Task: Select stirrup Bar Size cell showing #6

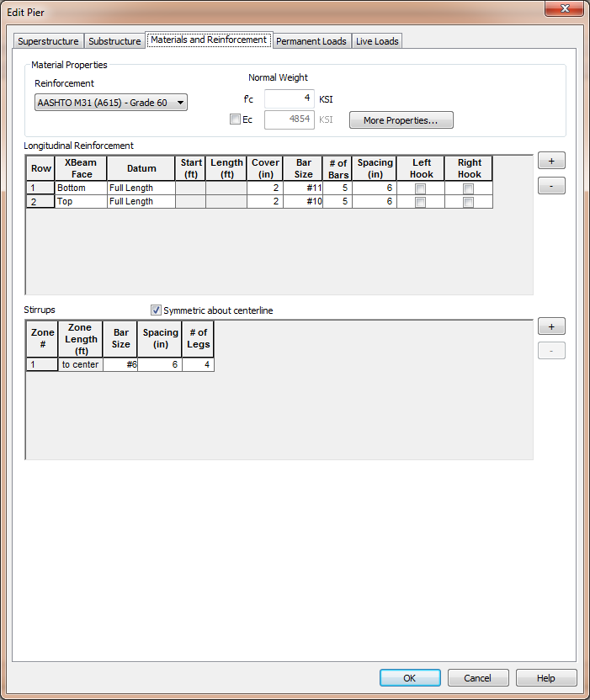Action: pos(120,365)
